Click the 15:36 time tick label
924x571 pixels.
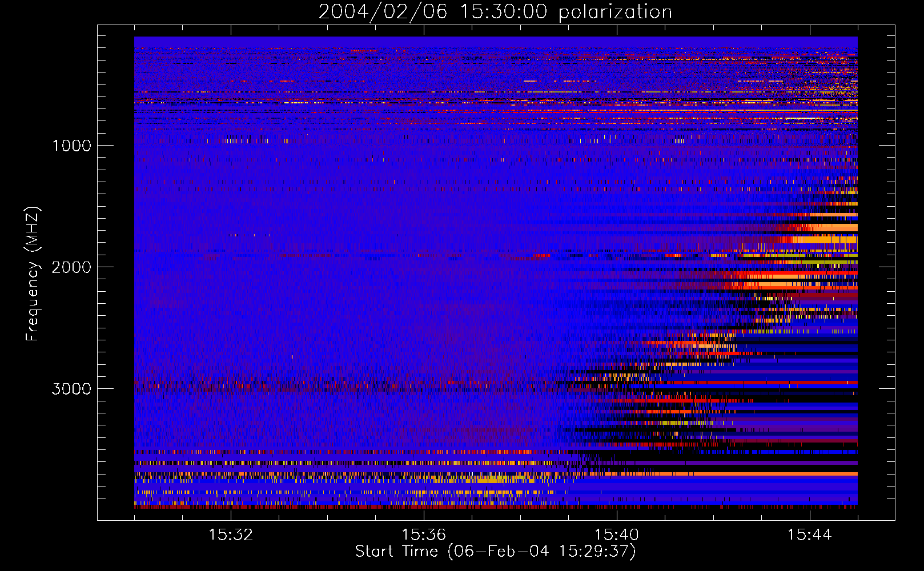pos(424,535)
